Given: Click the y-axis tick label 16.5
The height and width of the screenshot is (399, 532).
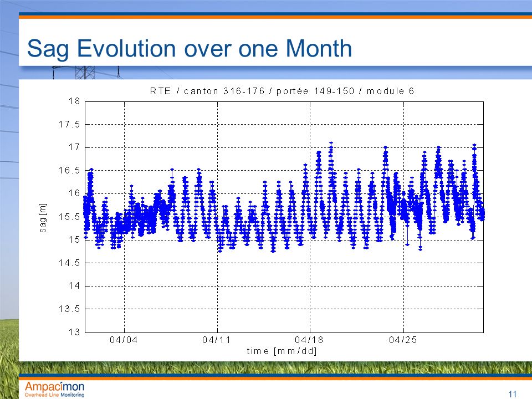Looking at the screenshot, I should [70, 170].
